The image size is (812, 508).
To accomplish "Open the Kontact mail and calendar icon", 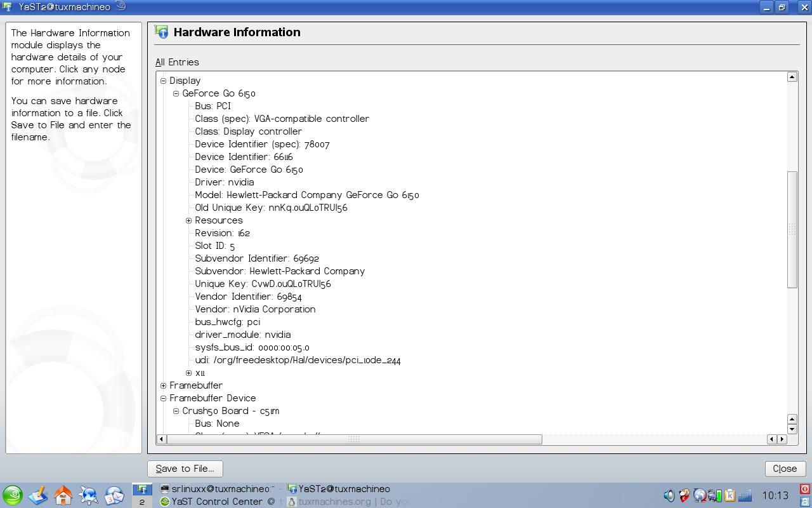I will pos(114,495).
